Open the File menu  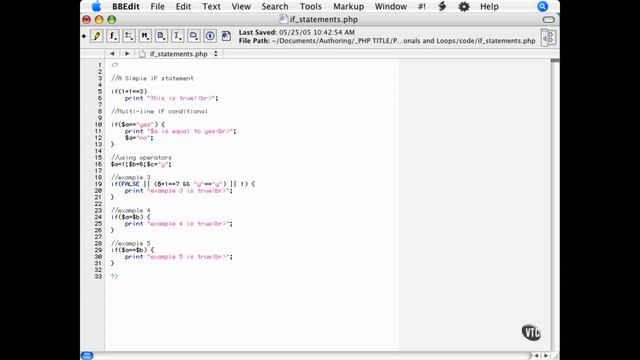[157, 7]
